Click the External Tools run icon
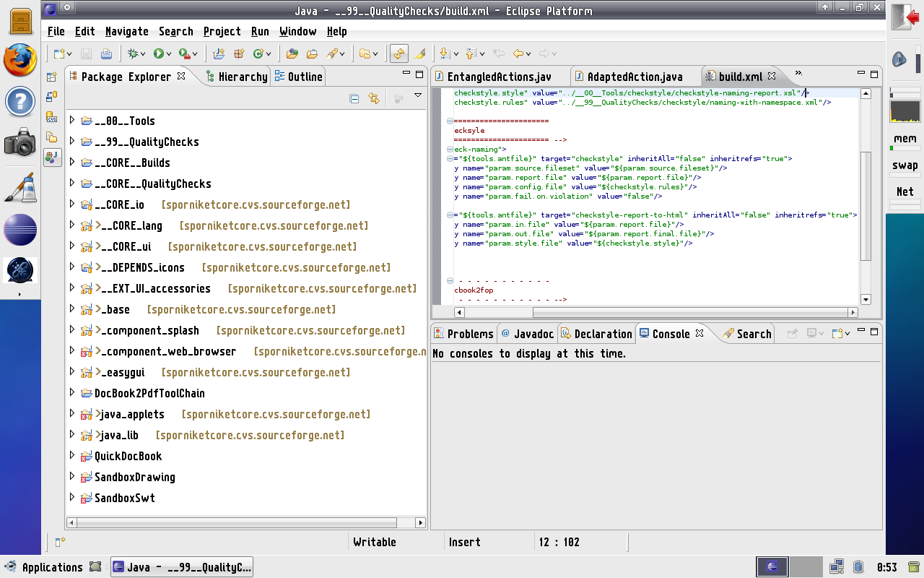 (x=184, y=53)
